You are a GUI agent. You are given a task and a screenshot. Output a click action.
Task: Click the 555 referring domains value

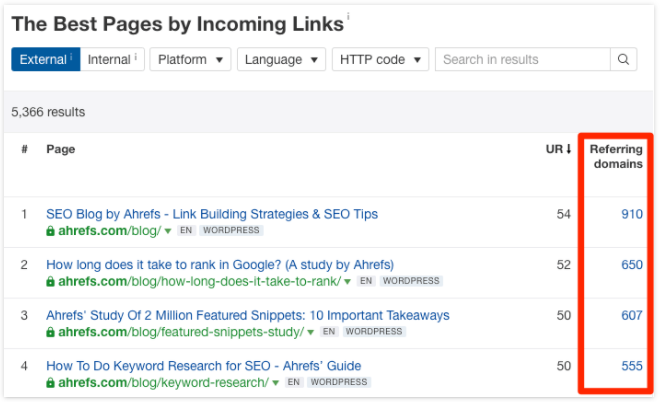point(632,366)
